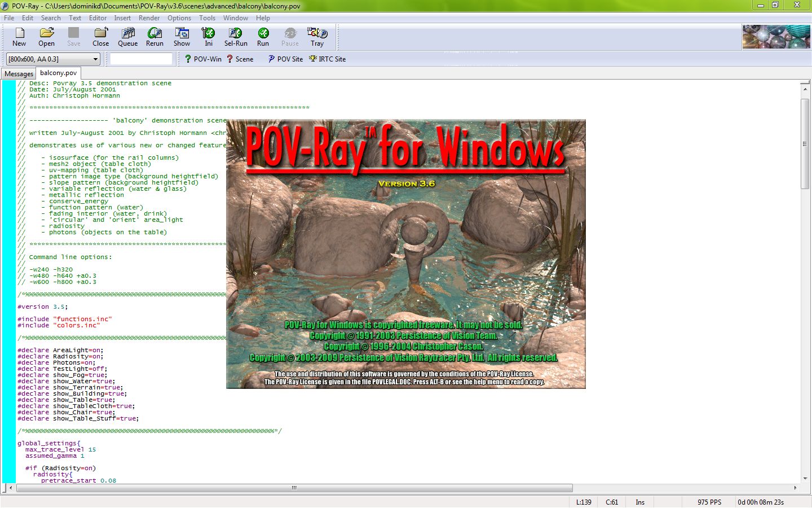Open POV-Win help question icon
Screen dimensions: 812x508
[203, 59]
